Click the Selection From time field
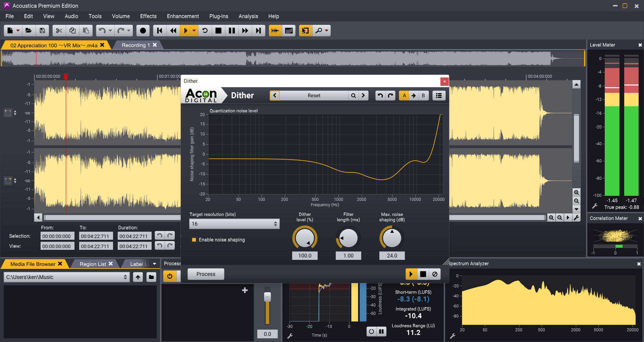The height and width of the screenshot is (342, 644). click(x=57, y=236)
